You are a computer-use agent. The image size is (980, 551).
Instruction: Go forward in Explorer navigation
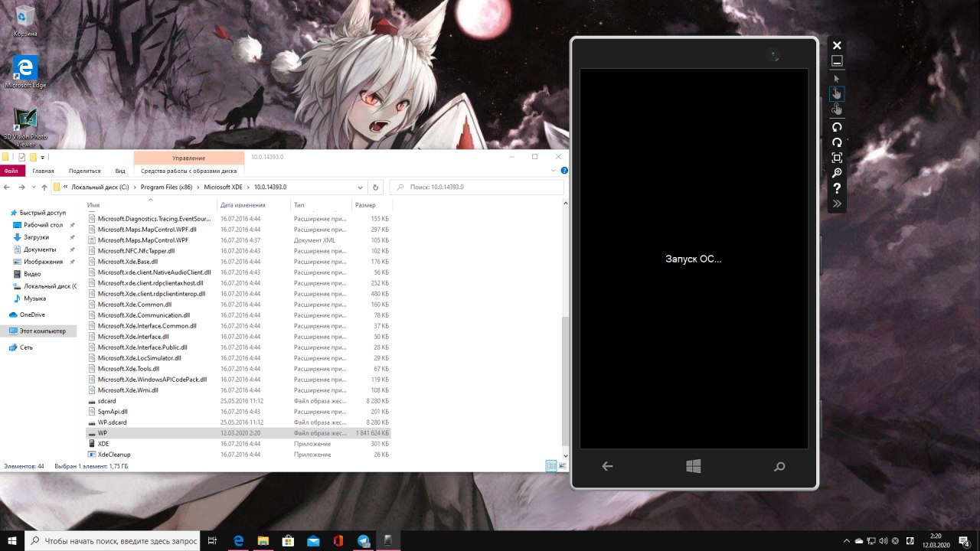(21, 187)
